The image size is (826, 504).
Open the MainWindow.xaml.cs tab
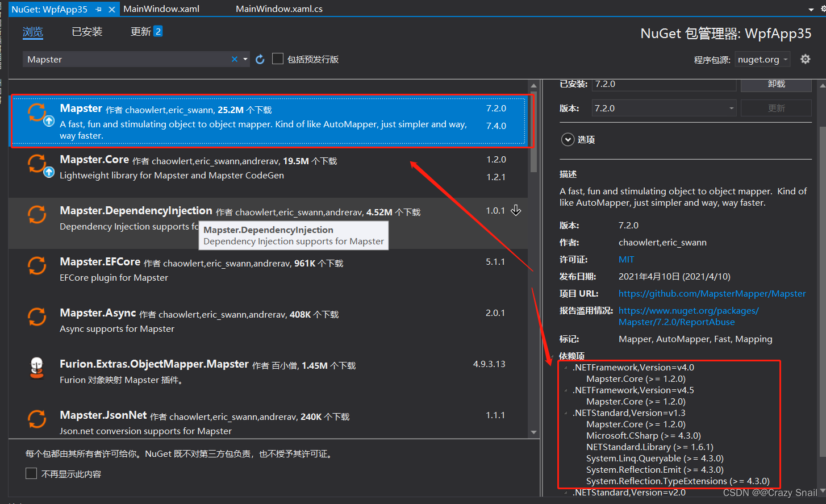(x=279, y=9)
